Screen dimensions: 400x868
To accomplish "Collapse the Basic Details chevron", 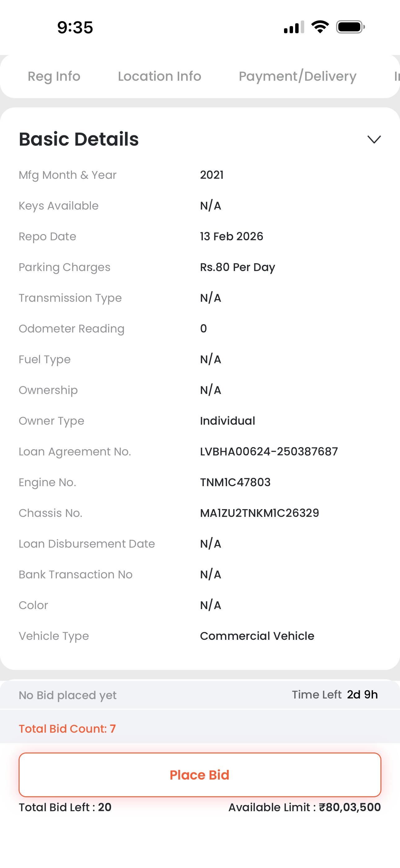I will coord(374,139).
